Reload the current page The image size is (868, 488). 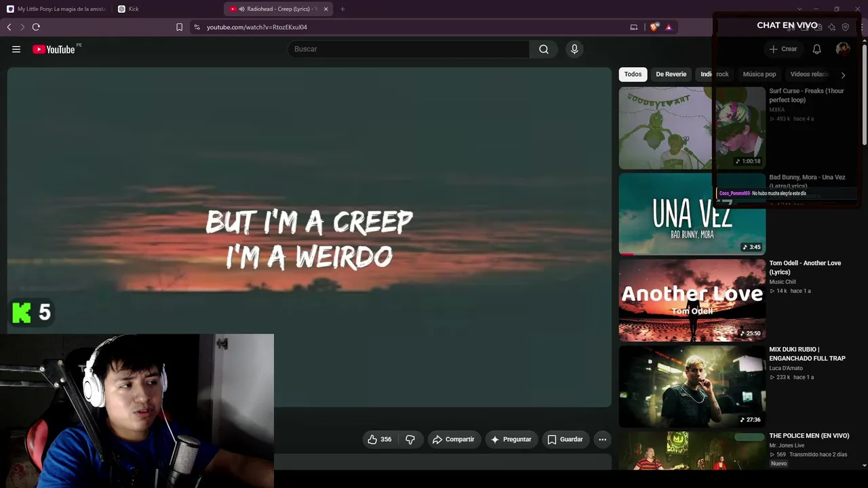36,27
